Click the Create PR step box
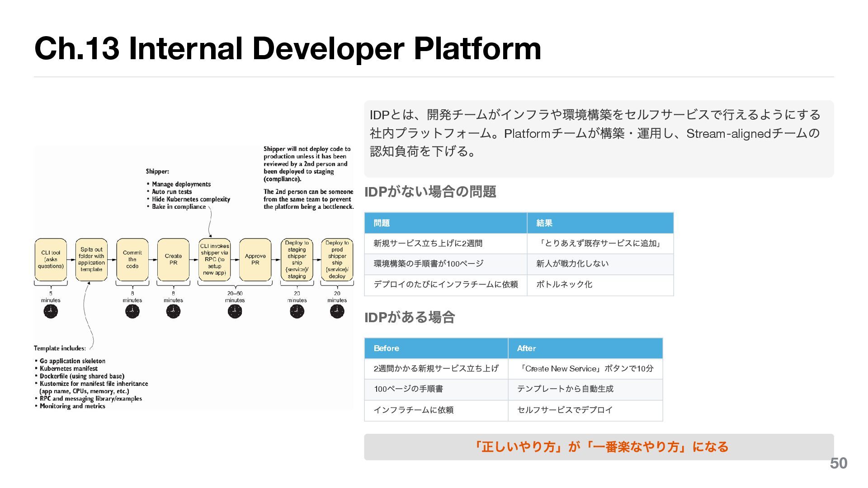Image resolution: width=868 pixels, height=488 pixels. pos(173,259)
